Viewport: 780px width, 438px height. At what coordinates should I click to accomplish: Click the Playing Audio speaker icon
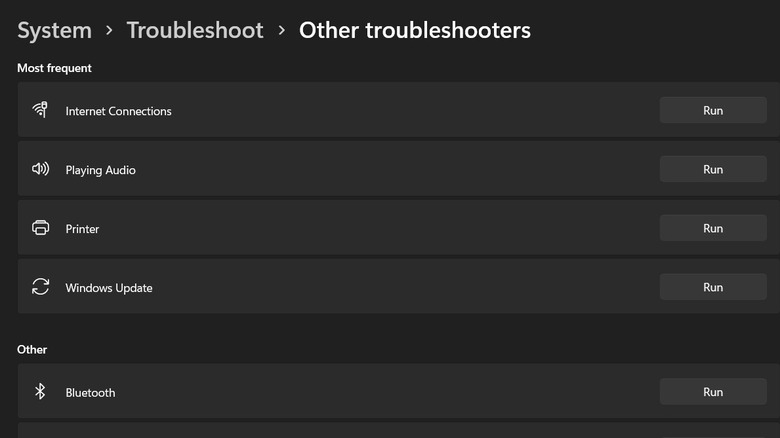coord(40,169)
